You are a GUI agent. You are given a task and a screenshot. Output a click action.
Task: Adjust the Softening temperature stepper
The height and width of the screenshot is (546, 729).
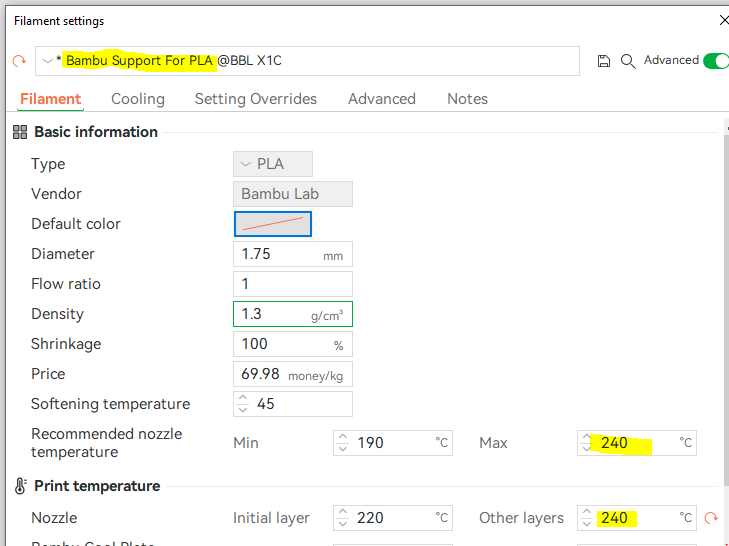[x=243, y=404]
